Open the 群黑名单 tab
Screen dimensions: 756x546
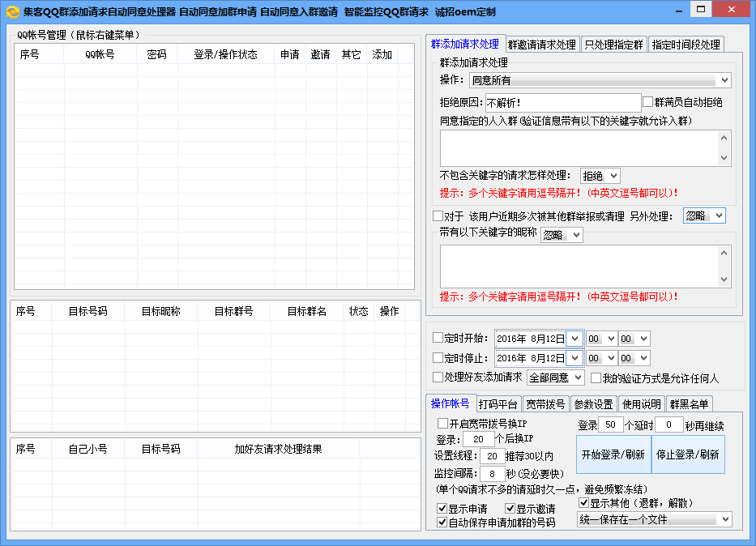pos(689,404)
